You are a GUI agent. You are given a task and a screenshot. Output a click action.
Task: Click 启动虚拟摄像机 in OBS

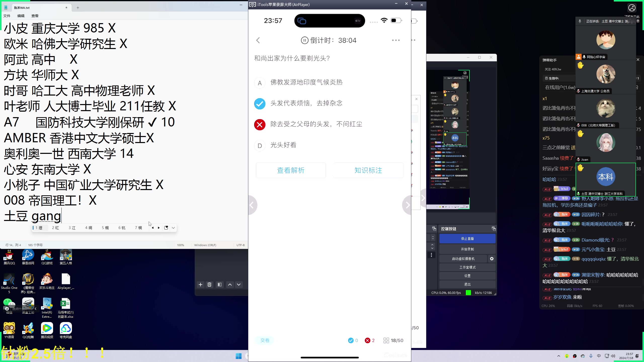pyautogui.click(x=463, y=259)
